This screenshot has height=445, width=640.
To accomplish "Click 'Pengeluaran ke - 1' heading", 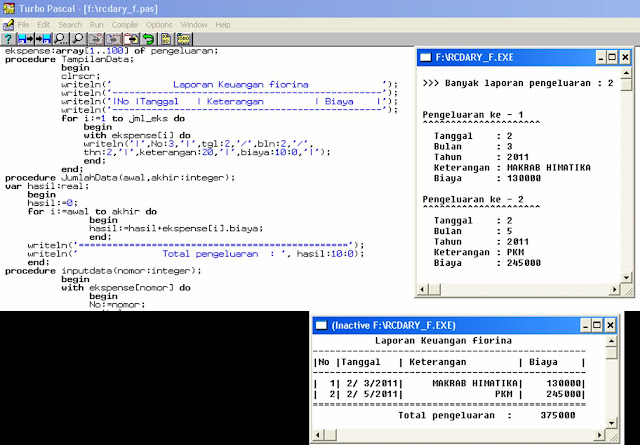I will click(x=473, y=115).
